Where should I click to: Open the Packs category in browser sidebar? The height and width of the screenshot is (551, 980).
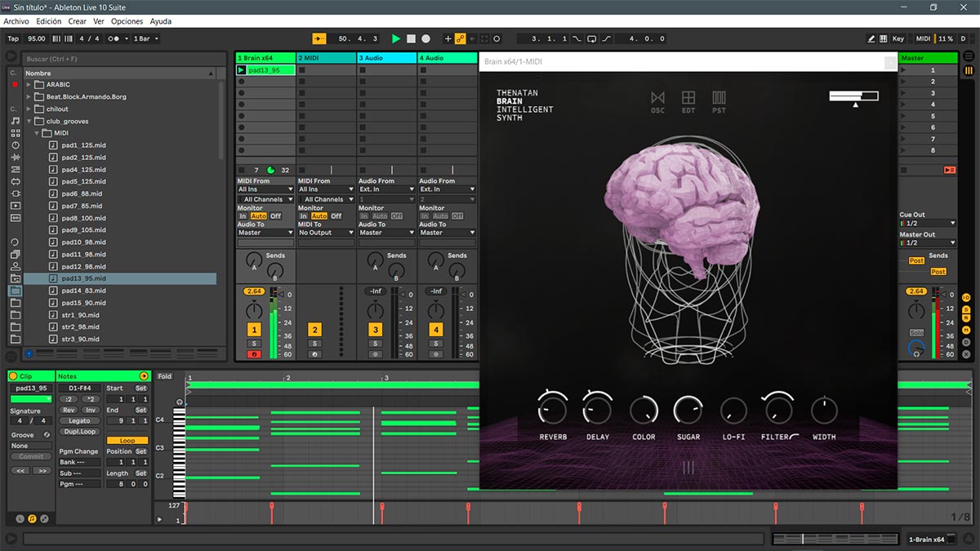[x=16, y=254]
